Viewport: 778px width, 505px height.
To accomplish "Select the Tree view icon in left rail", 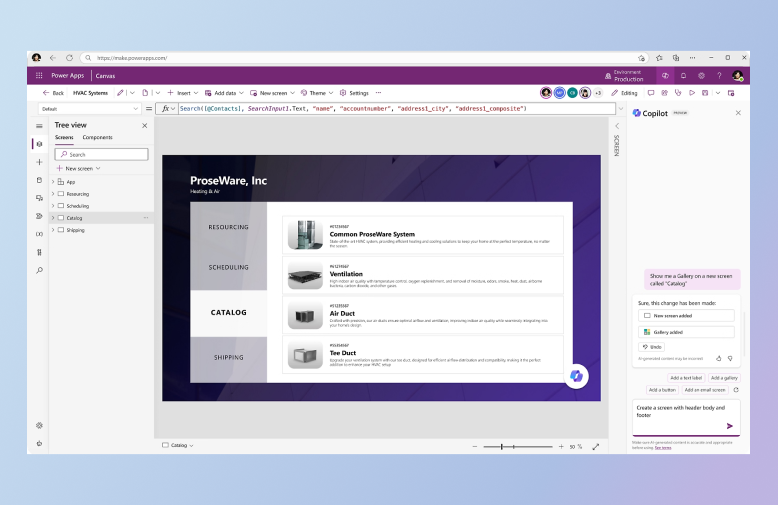I will [39, 144].
